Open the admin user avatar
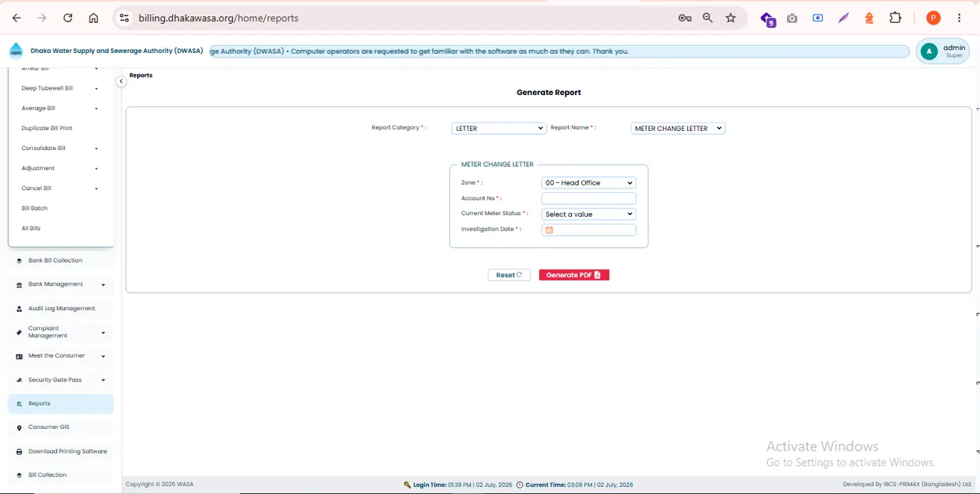 pos(929,51)
